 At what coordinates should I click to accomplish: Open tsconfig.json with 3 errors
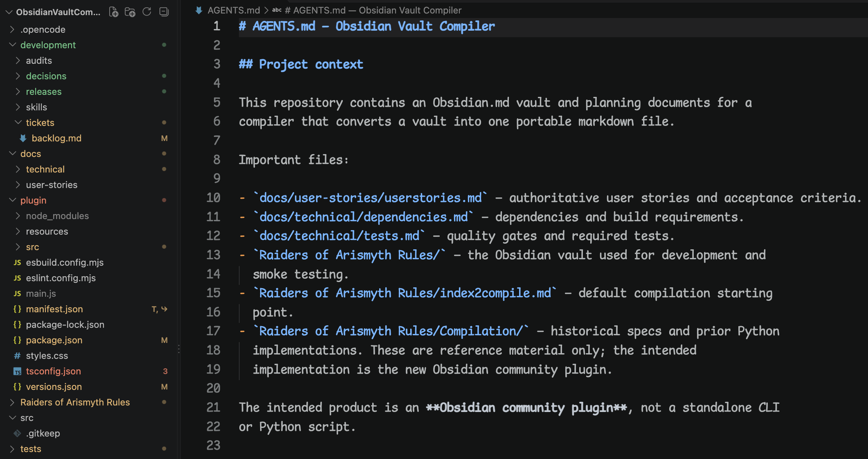point(54,371)
